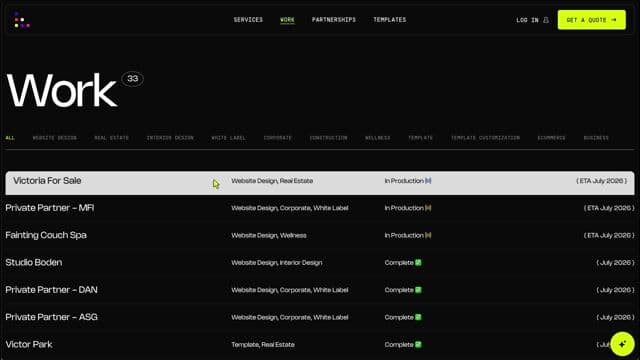This screenshot has height=360, width=640.
Task: Click 'Complete' status in Private Partner – ASG row
Action: (x=399, y=318)
